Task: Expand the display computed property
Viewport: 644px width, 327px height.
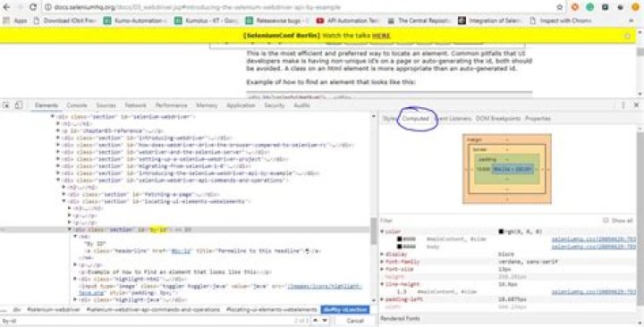Action: (x=383, y=255)
